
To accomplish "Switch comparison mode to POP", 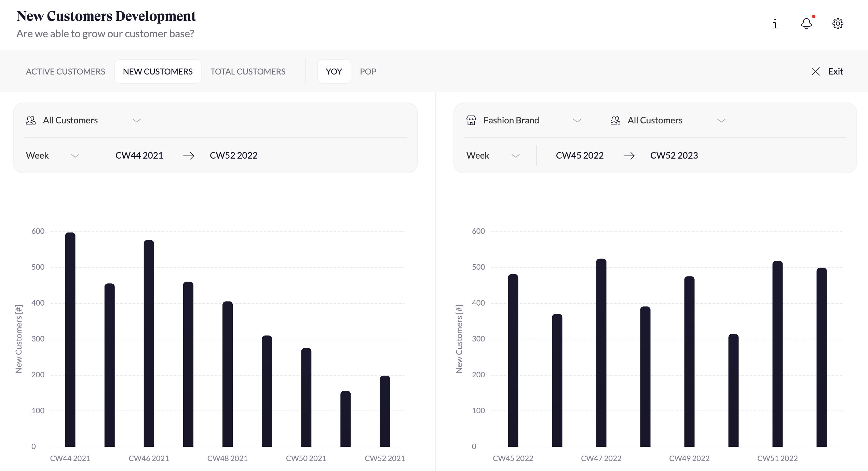I will [x=368, y=71].
